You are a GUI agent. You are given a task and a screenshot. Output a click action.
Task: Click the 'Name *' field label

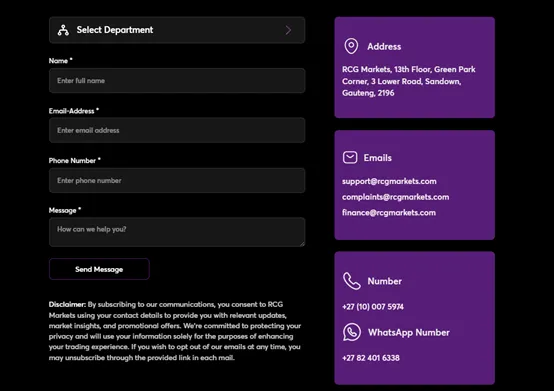click(61, 61)
